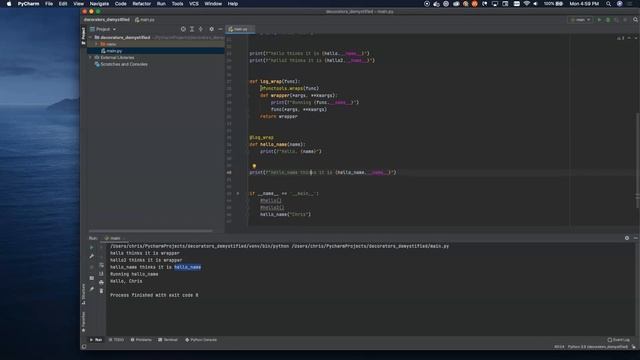Click Select Opened File target icon
640x360 pixels.
click(x=183, y=29)
